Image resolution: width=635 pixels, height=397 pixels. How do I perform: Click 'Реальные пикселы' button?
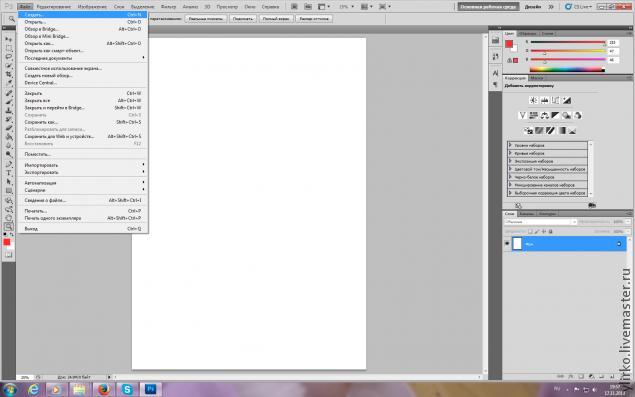pyautogui.click(x=206, y=19)
